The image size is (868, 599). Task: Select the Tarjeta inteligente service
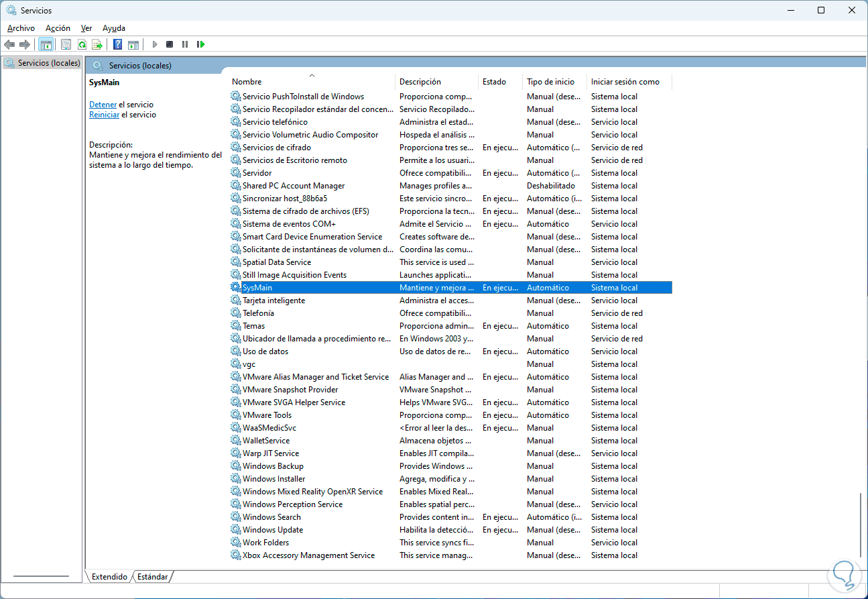click(x=450, y=301)
